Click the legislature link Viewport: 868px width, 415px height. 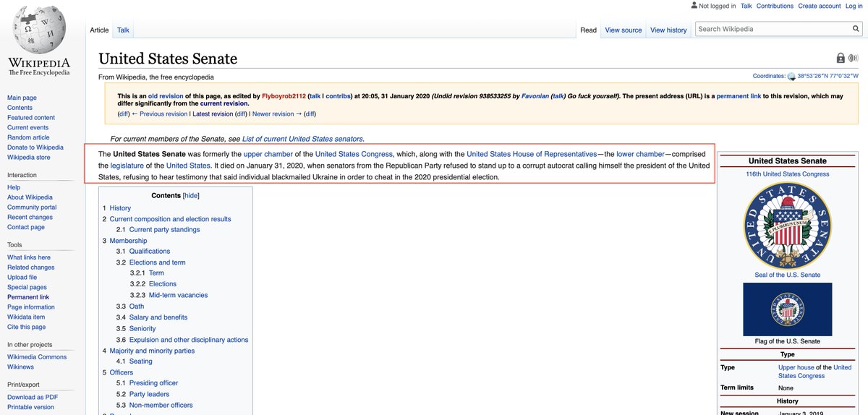coord(127,166)
